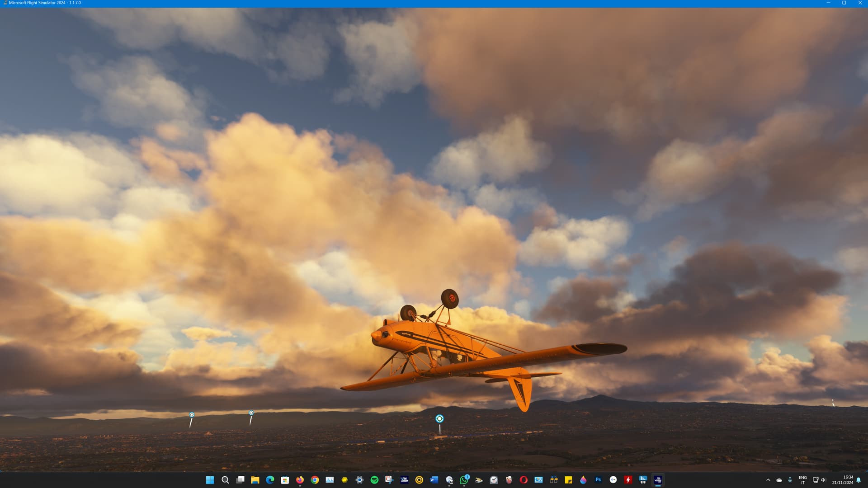Open the colorful droplet app in the taskbar
This screenshot has width=868, height=488.
pyautogui.click(x=583, y=480)
